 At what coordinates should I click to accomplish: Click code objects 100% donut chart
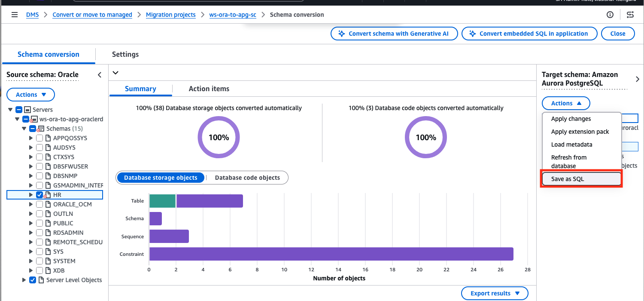click(x=426, y=138)
